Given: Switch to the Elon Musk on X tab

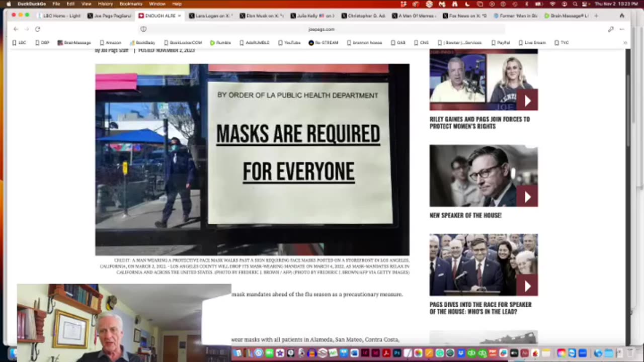Looking at the screenshot, I should tap(261, 16).
